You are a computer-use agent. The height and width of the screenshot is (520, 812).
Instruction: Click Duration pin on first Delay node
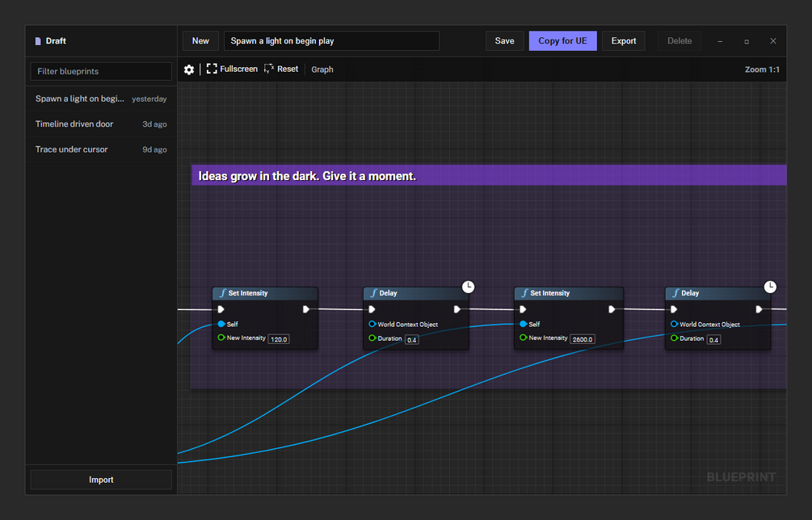click(372, 338)
